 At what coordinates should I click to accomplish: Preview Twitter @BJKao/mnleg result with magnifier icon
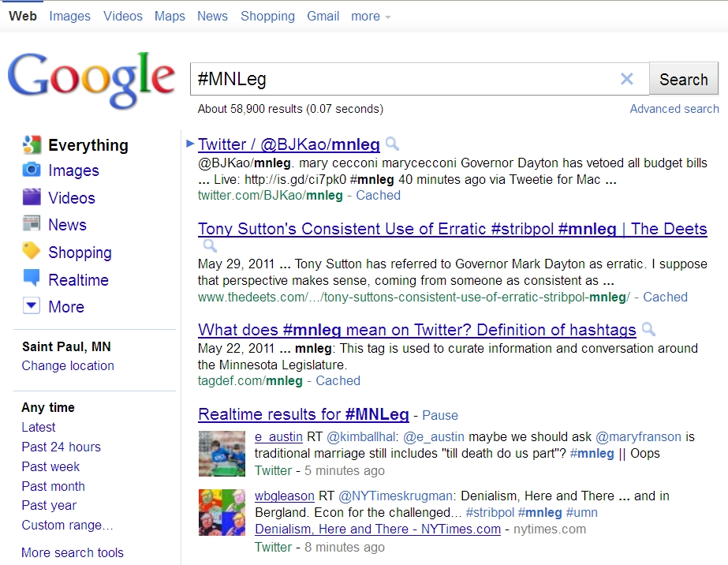point(392,144)
